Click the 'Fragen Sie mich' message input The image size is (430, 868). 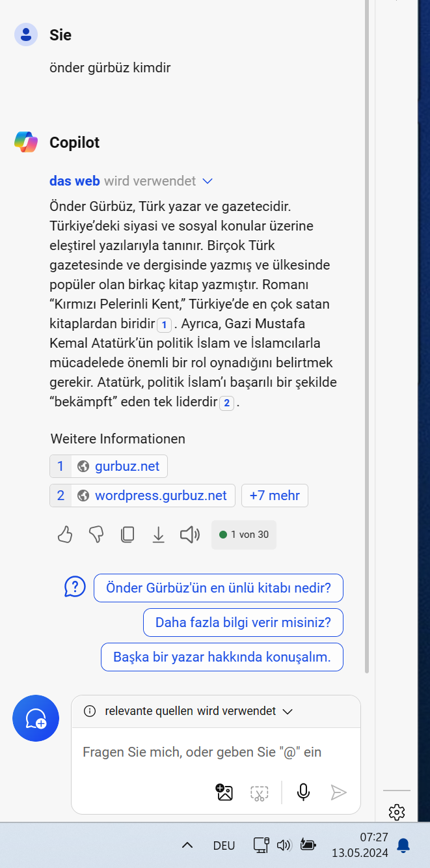pos(202,752)
